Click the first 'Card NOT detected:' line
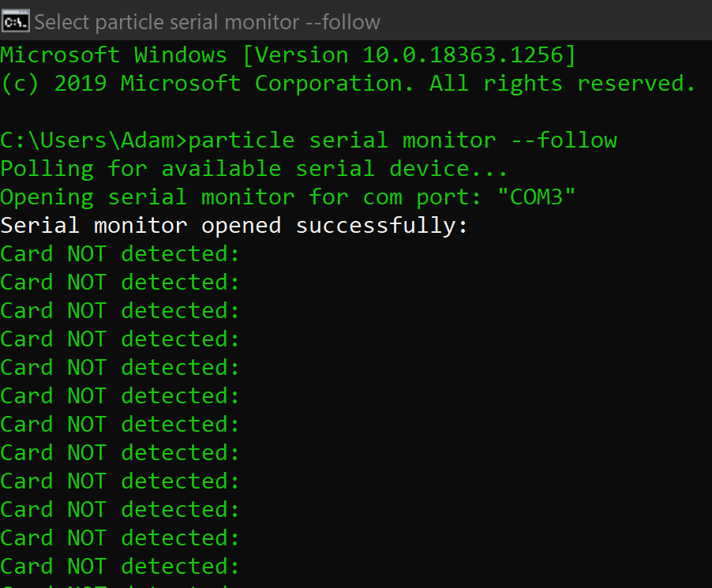This screenshot has height=588, width=712. point(120,254)
